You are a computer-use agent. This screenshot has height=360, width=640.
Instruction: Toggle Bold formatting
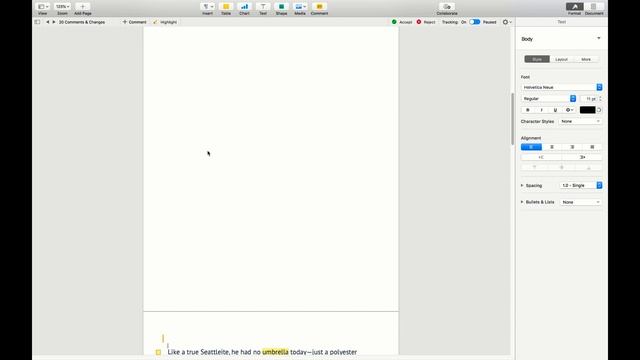[x=528, y=110]
